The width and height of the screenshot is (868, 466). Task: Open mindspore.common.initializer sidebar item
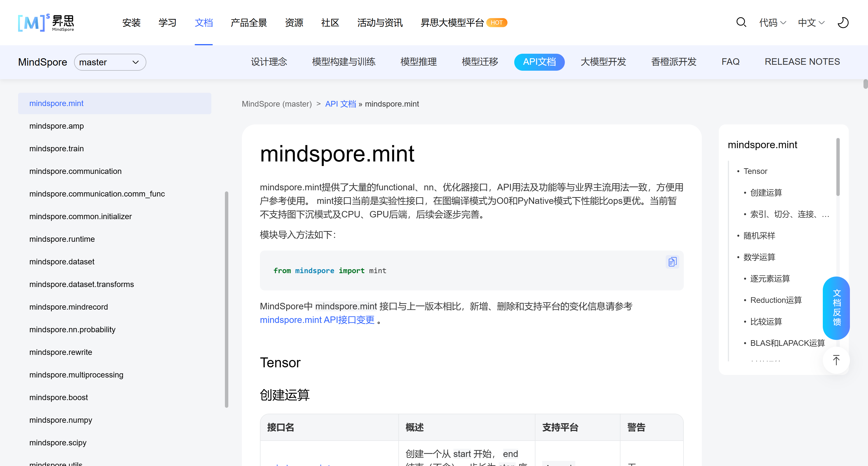coord(81,217)
